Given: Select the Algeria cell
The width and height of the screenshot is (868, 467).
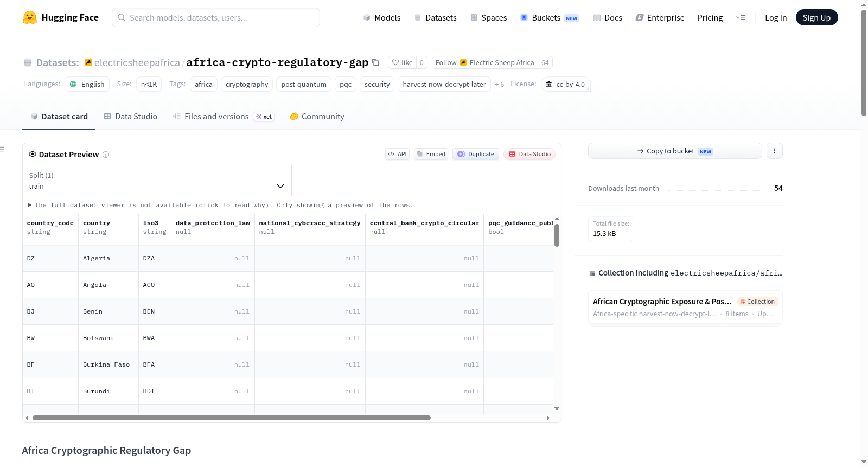Looking at the screenshot, I should pos(108,258).
